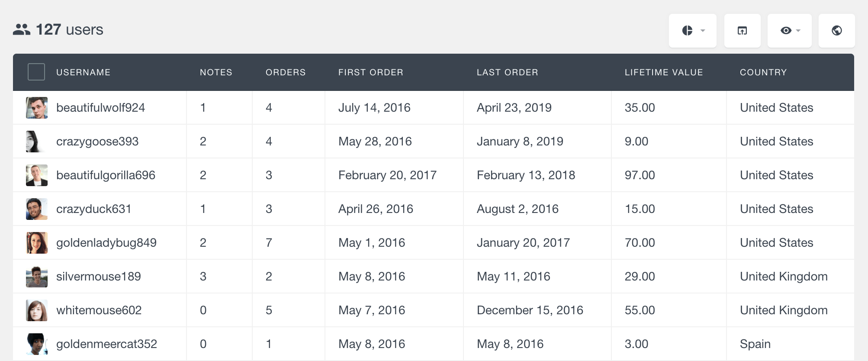
Task: Sort by the USERNAME column header
Action: (x=83, y=72)
